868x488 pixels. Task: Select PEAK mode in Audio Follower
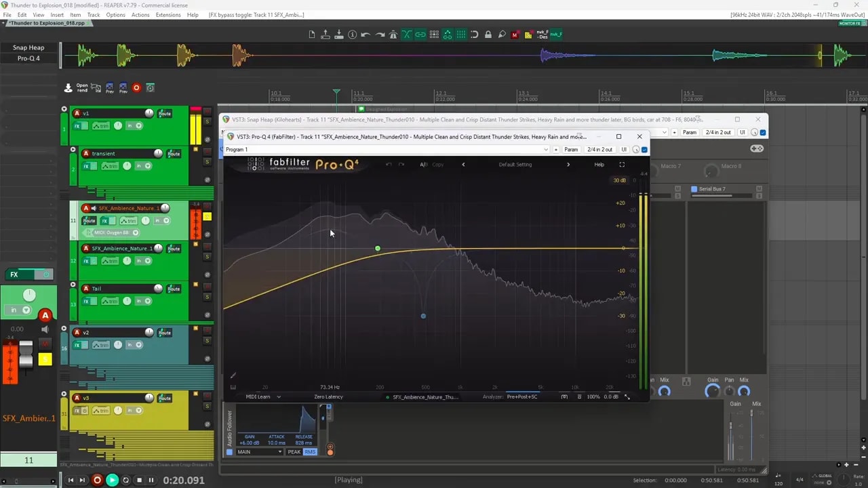tap(294, 452)
